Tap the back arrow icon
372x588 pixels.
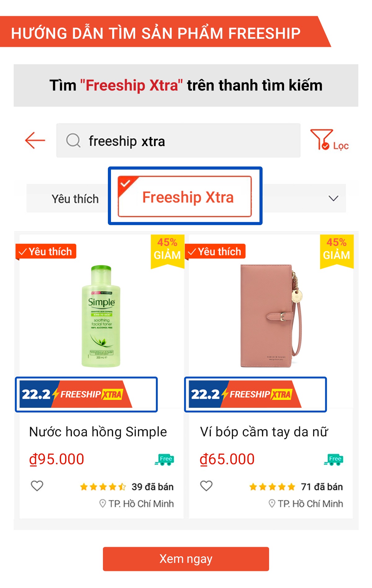(35, 140)
